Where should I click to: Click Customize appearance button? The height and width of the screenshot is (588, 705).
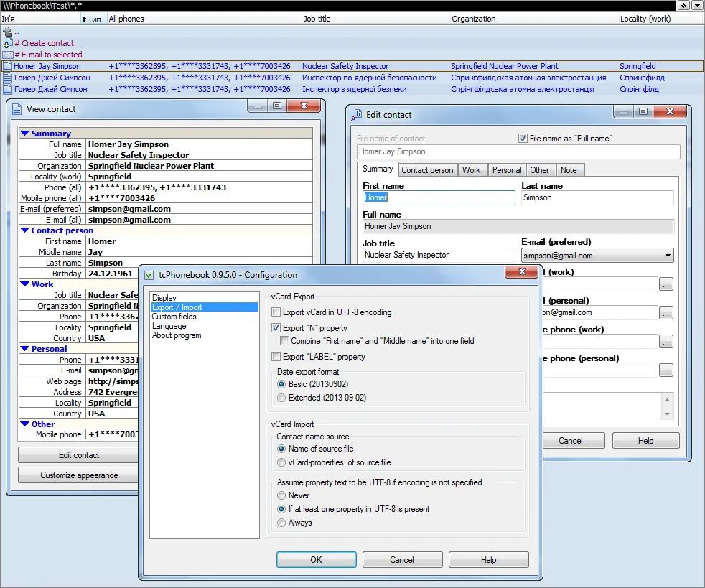pyautogui.click(x=79, y=475)
